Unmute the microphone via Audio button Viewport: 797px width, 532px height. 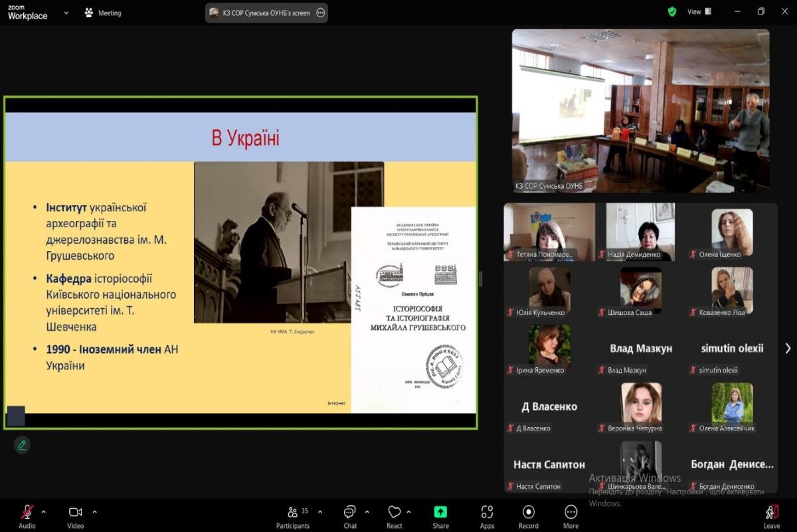coord(27,512)
